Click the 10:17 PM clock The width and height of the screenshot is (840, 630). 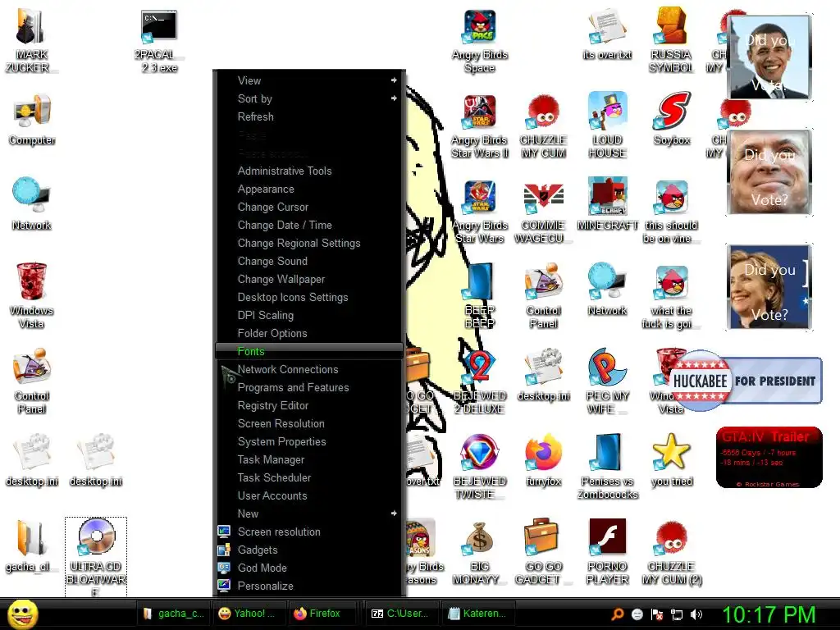coord(769,614)
